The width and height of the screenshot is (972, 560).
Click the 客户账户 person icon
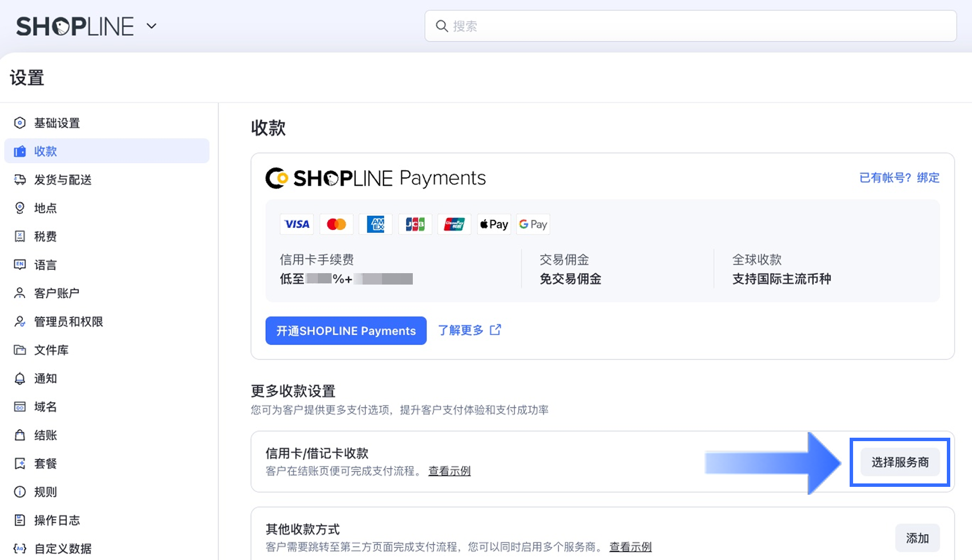tap(20, 293)
